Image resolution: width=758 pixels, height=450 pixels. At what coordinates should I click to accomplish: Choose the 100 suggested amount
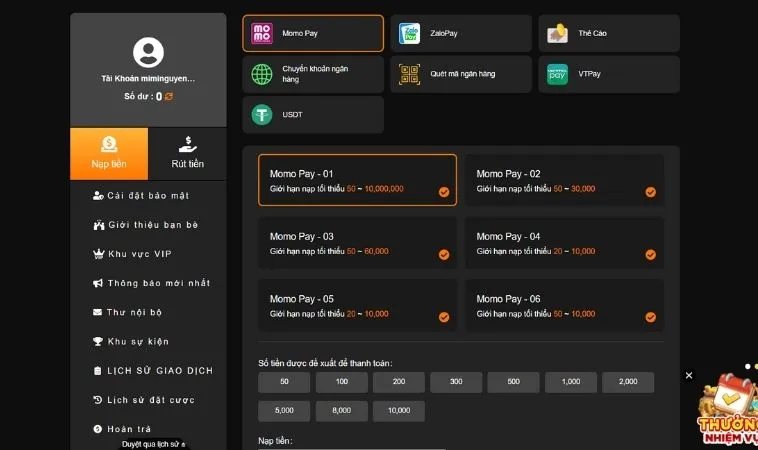tap(342, 382)
